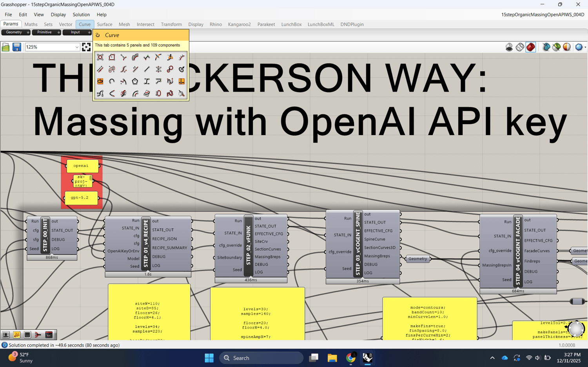
Task: Click the Rhino icon in the taskbar
Action: pyautogui.click(x=367, y=358)
